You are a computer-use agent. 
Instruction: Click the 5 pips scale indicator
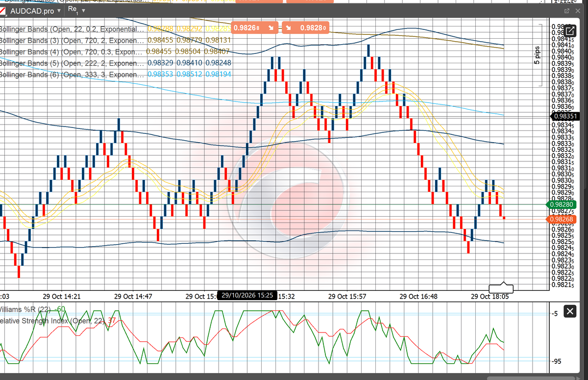click(538, 55)
